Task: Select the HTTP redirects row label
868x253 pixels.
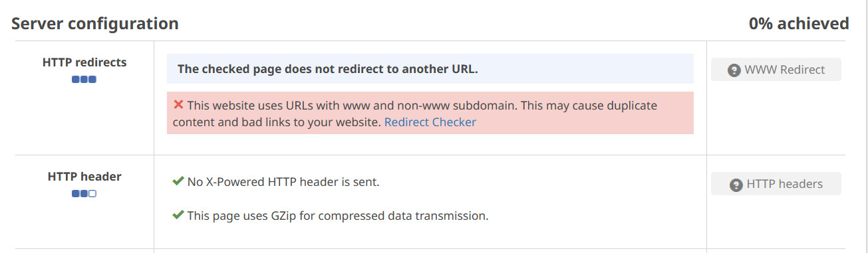Action: (x=84, y=62)
